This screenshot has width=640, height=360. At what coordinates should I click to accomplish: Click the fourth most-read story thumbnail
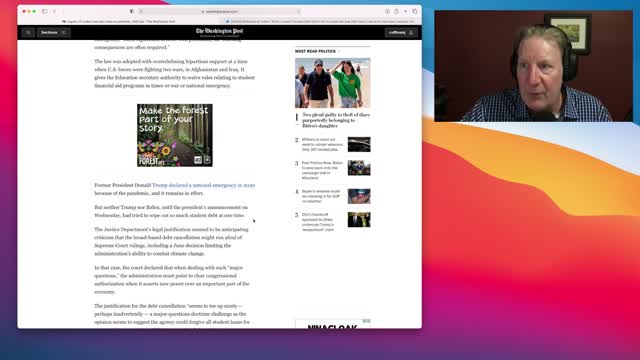click(359, 196)
